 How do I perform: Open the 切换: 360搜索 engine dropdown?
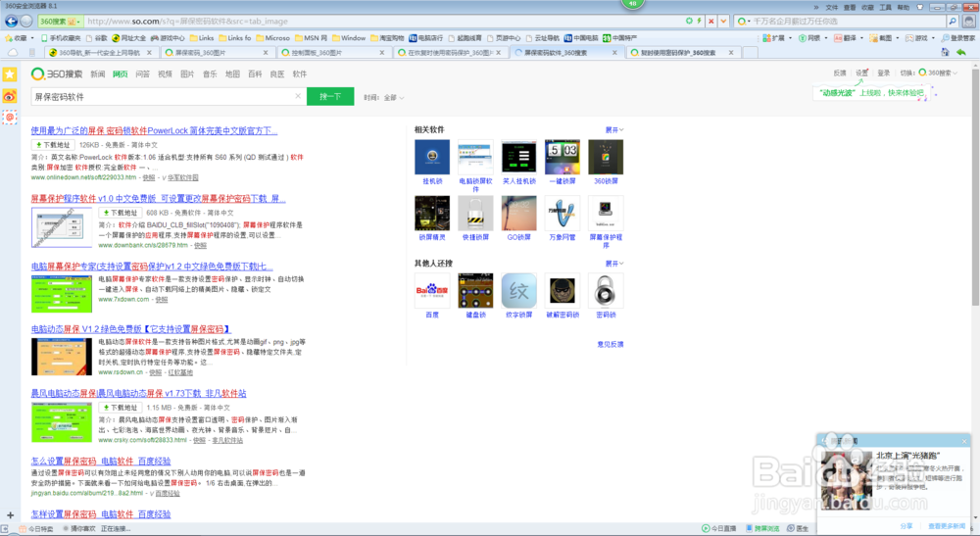click(x=929, y=73)
